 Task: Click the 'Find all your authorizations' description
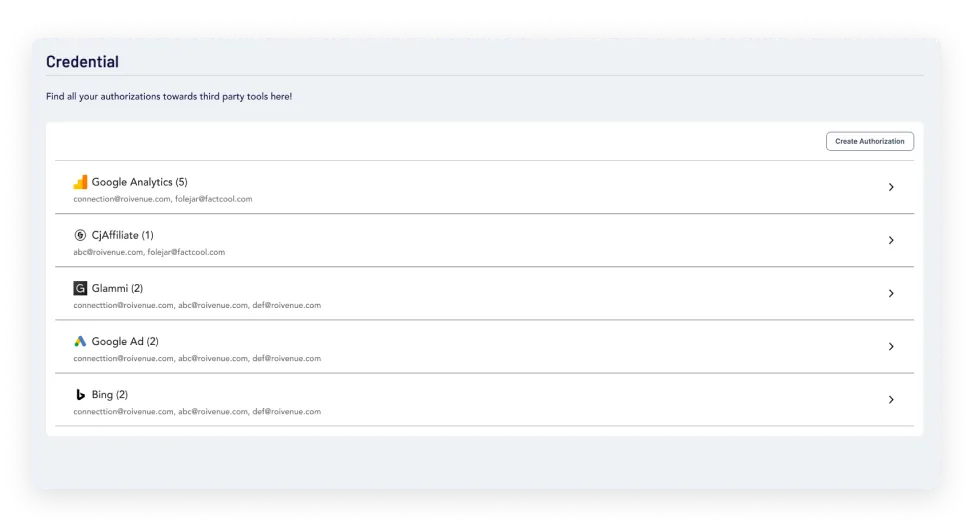tap(169, 97)
